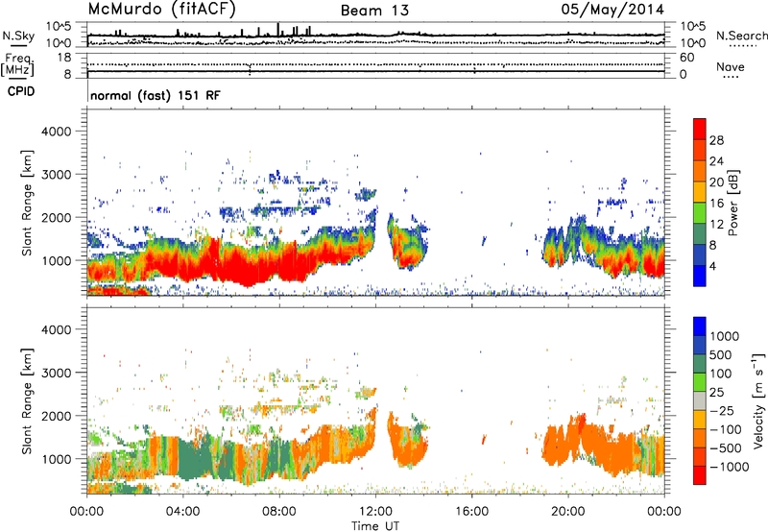Click the 2000 km tick of power panel

[56, 218]
